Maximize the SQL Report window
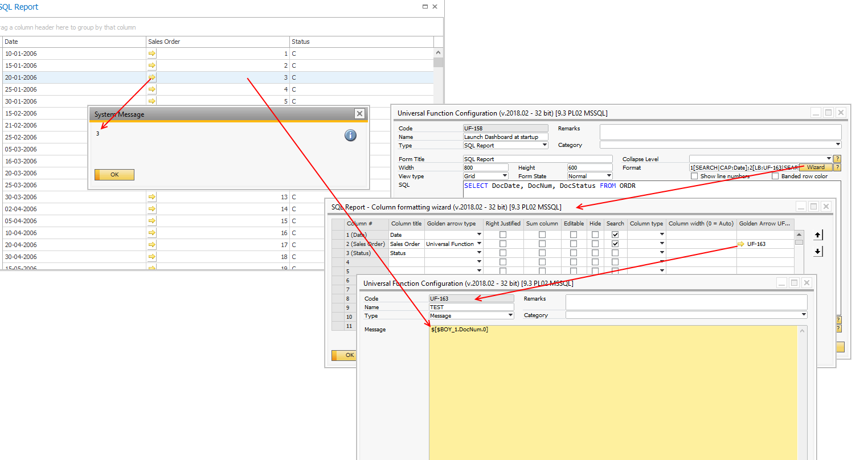 (425, 7)
